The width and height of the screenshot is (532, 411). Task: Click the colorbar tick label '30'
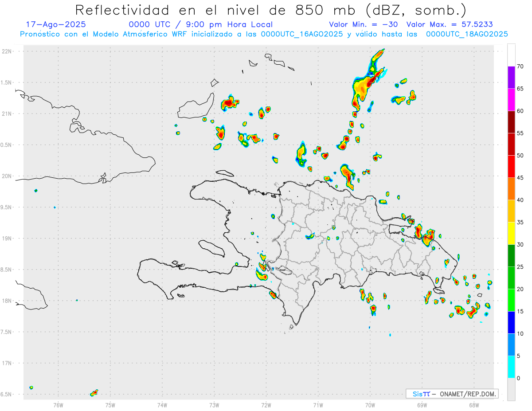tap(520, 245)
